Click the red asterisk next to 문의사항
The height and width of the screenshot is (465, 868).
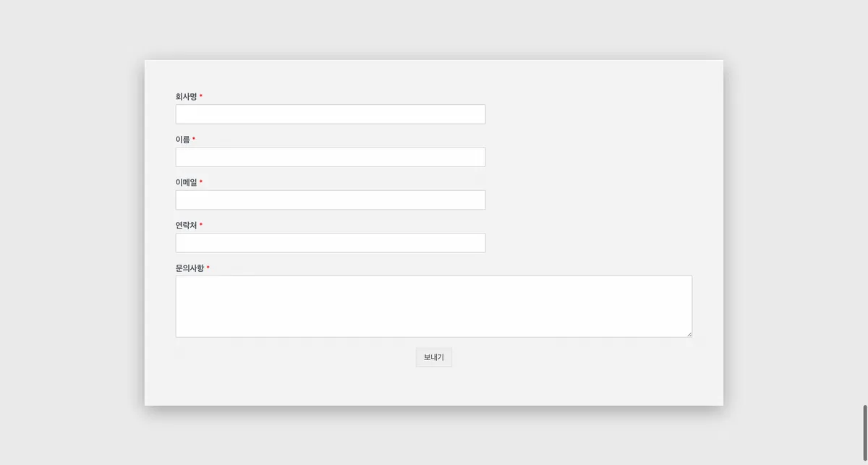208,268
